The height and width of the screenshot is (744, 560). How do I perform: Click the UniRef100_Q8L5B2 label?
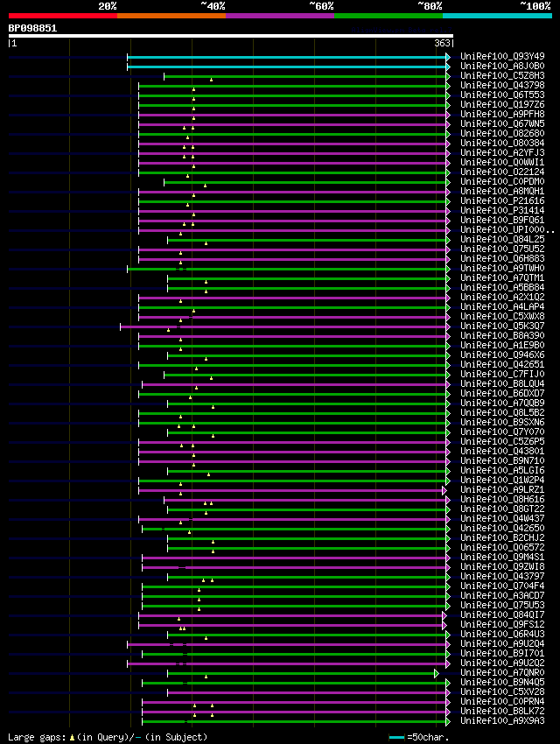(502, 413)
